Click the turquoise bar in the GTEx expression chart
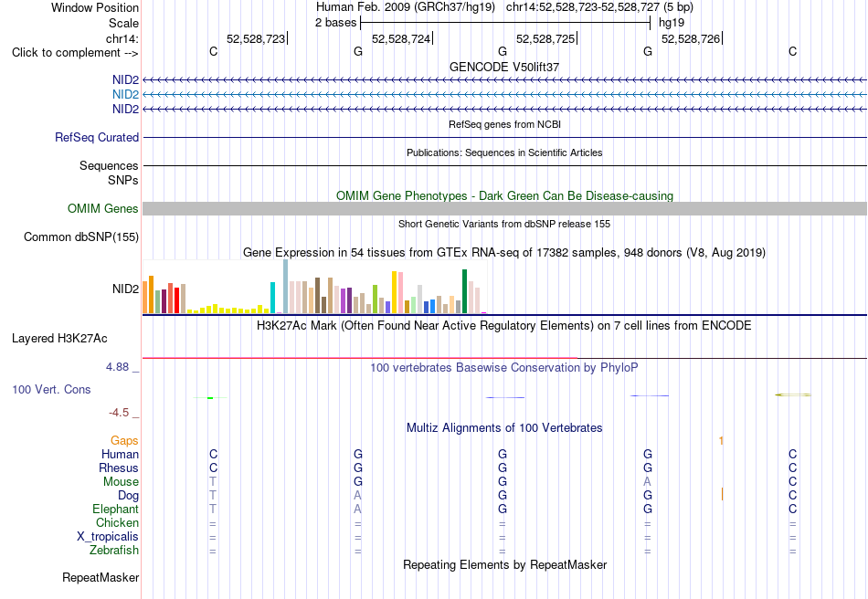Viewport: 868px width, 599px height. (x=272, y=298)
